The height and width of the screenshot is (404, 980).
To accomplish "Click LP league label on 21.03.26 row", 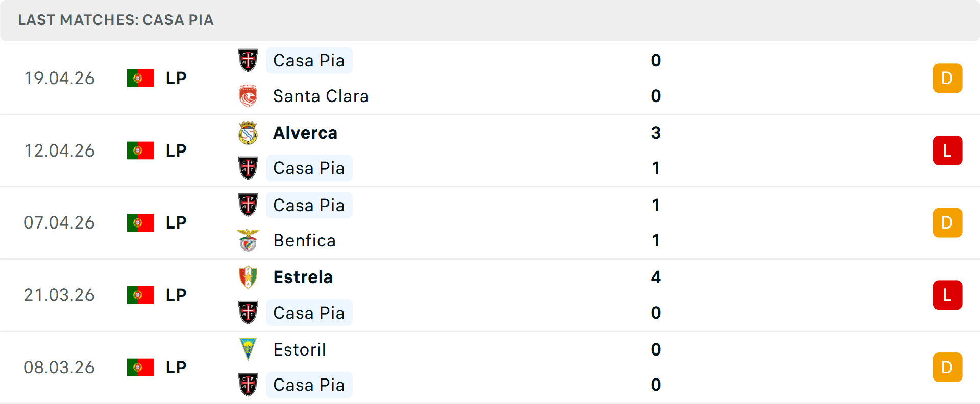I will click(176, 295).
